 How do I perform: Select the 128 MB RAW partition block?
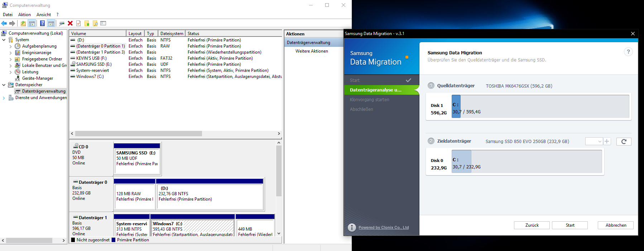click(x=134, y=194)
